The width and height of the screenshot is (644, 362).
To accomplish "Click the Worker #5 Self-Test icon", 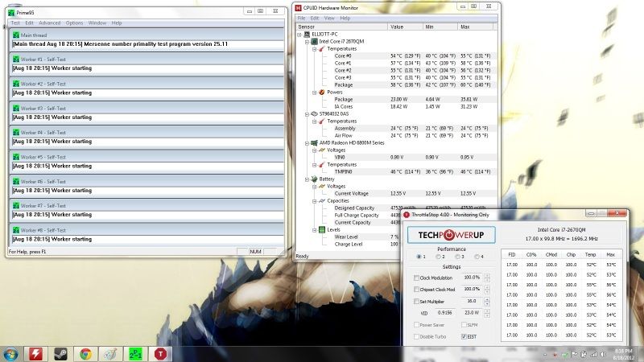I will (x=16, y=157).
